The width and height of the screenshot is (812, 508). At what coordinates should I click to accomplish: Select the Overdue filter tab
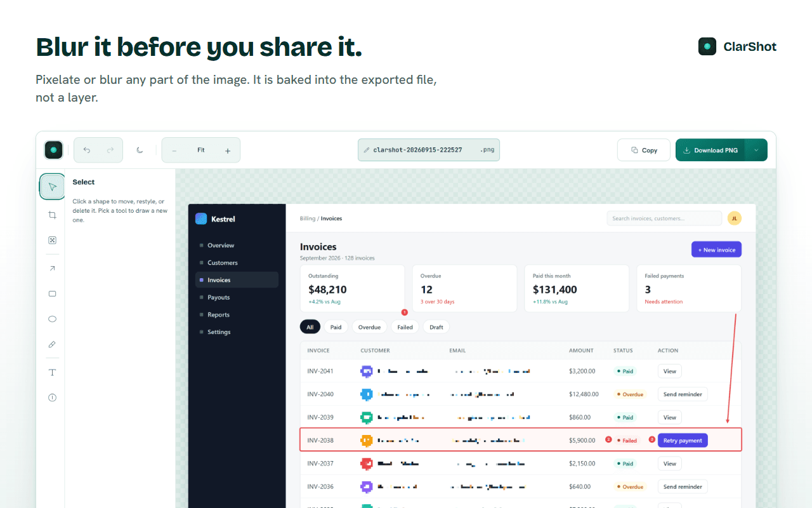(369, 327)
